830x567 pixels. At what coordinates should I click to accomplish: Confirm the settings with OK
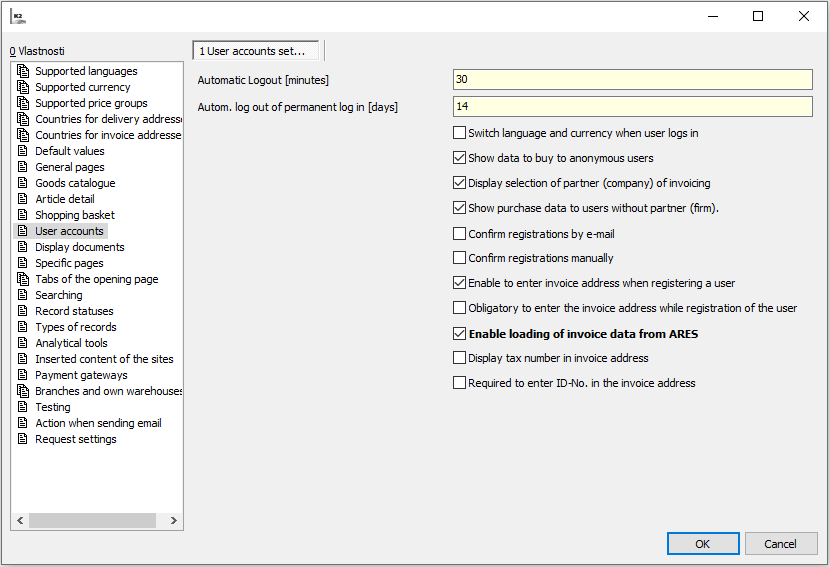[x=702, y=544]
